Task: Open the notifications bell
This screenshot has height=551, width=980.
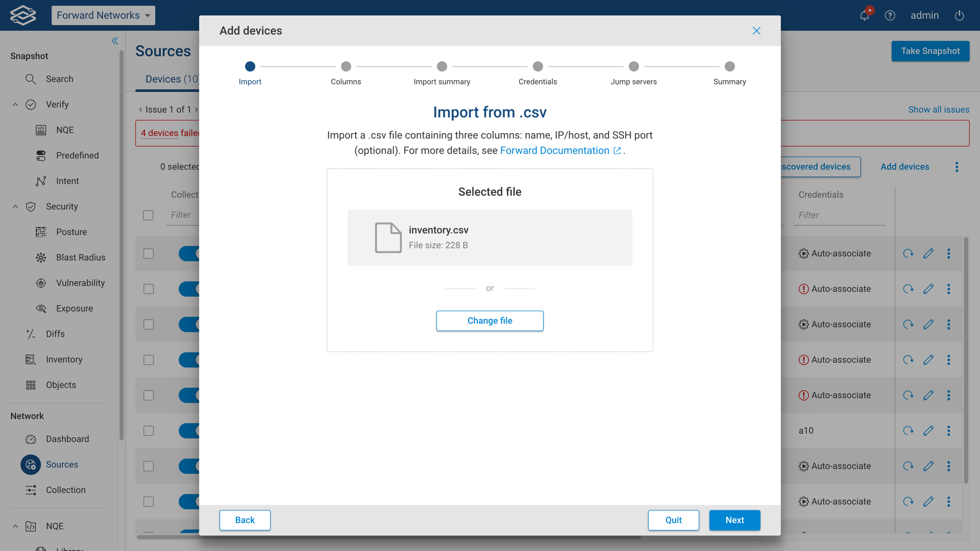Action: click(864, 15)
